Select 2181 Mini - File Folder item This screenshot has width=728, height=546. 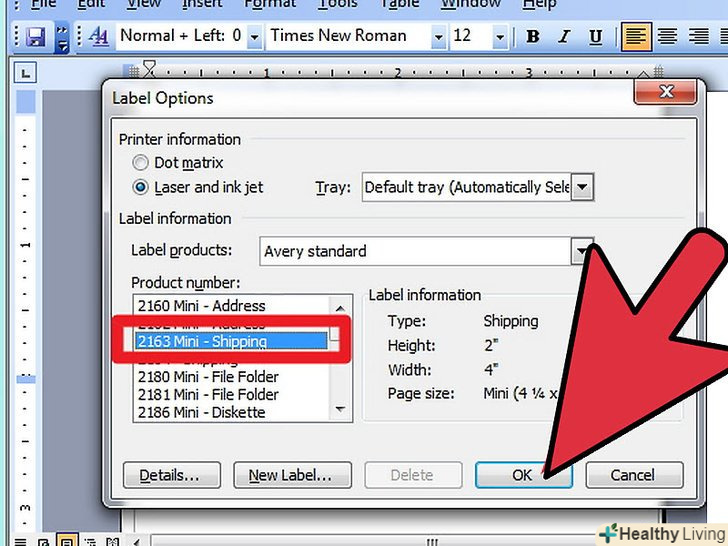click(231, 395)
